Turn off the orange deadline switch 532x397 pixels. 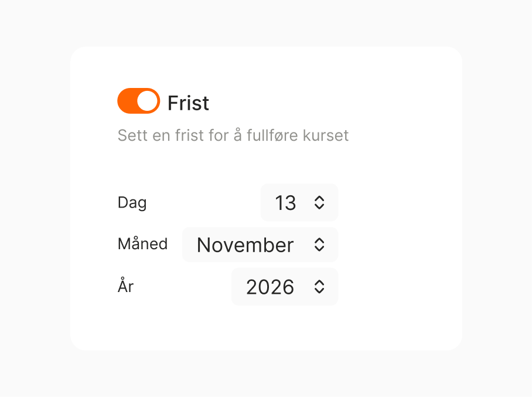coord(139,100)
